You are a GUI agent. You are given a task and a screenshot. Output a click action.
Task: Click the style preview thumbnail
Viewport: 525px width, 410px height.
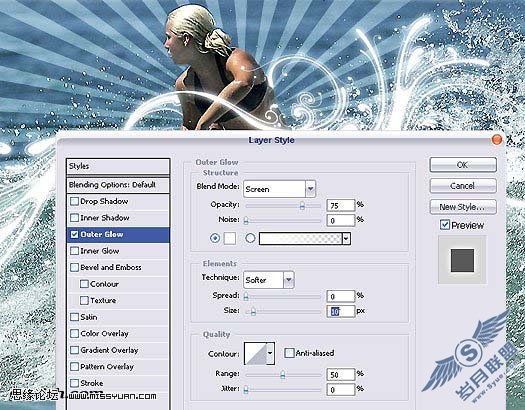click(462, 260)
